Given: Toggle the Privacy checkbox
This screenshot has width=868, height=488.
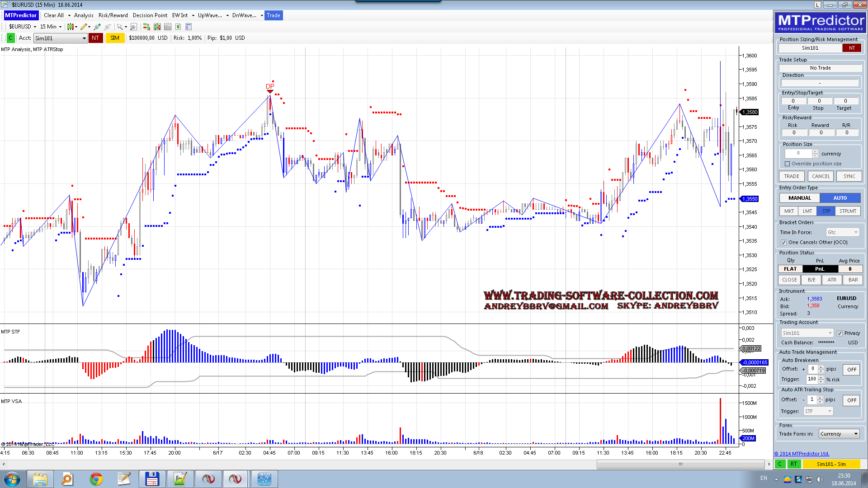Looking at the screenshot, I should [840, 333].
